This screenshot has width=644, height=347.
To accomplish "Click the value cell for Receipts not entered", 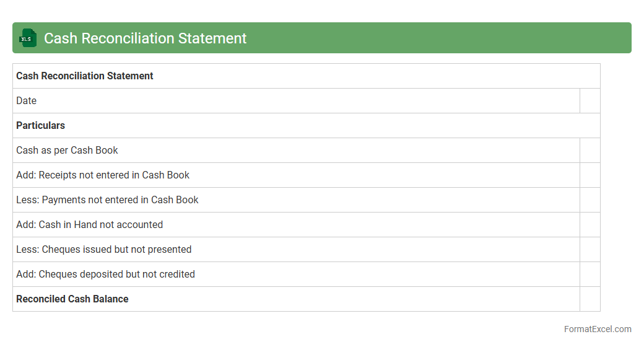I will click(590, 175).
